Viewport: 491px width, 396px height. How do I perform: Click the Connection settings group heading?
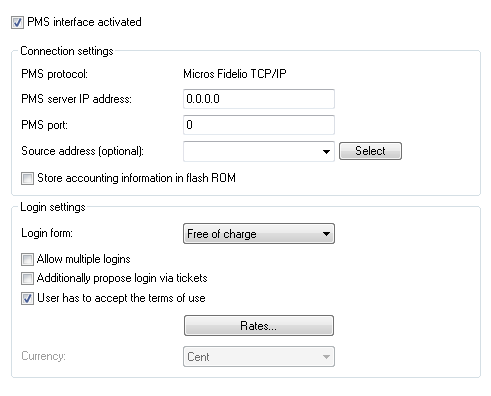[67, 51]
